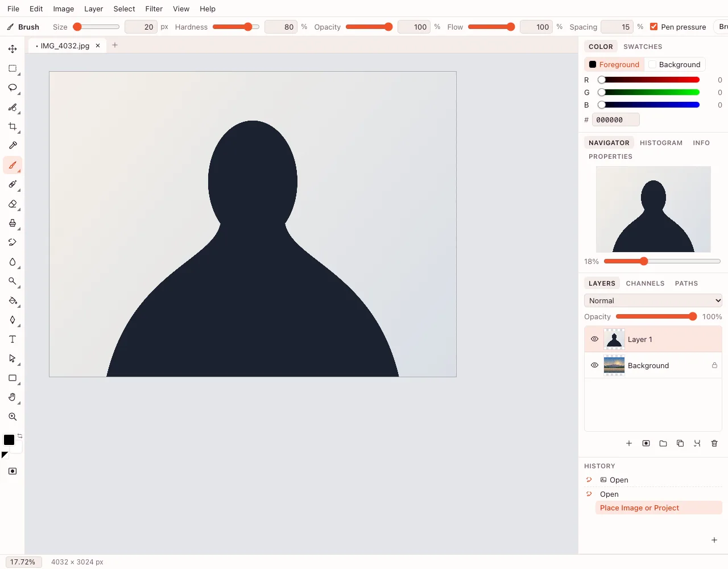The image size is (728, 569).
Task: Select the Rectangle shape tool
Action: [x=13, y=378]
